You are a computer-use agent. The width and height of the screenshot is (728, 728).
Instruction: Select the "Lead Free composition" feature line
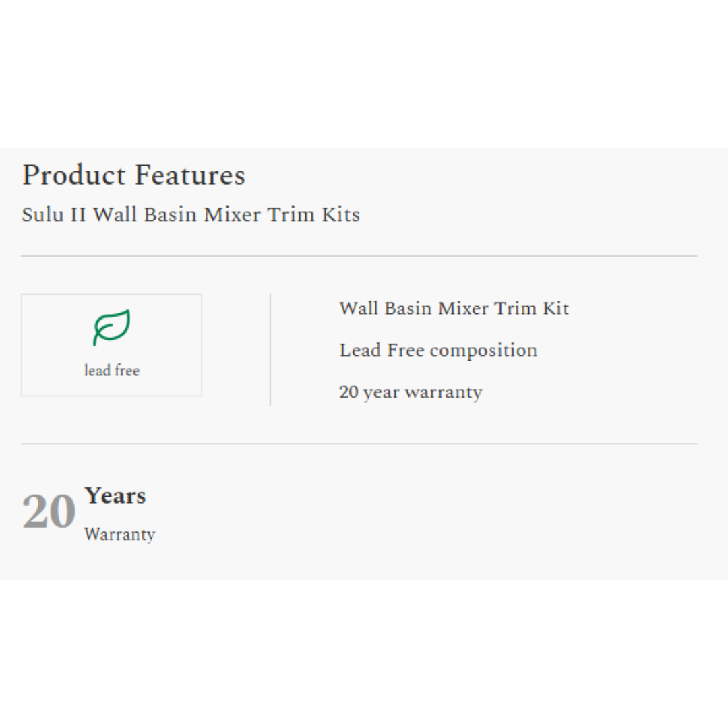(438, 351)
